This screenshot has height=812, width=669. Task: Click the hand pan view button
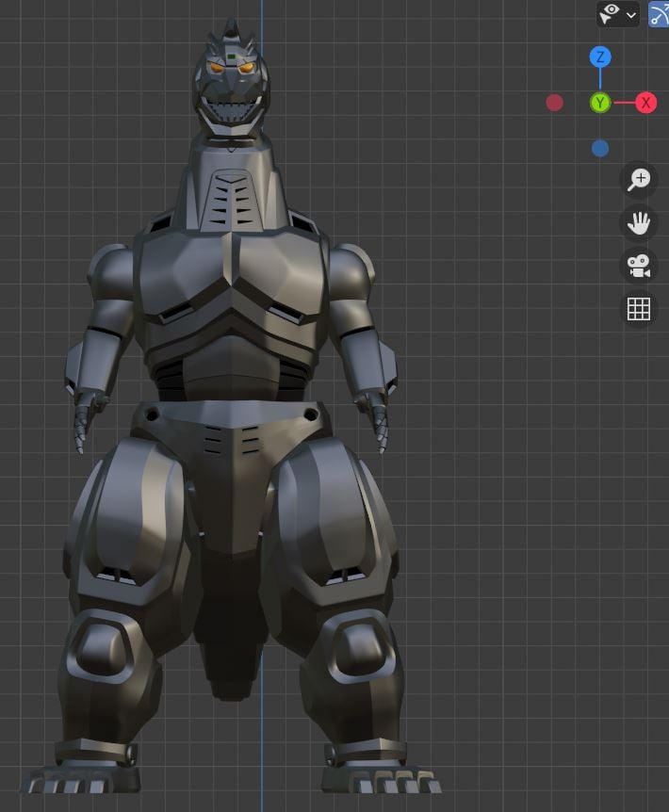click(639, 223)
